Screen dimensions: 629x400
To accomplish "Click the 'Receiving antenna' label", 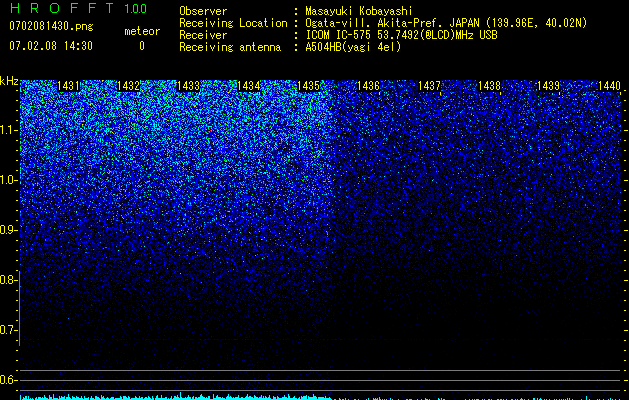I will pos(230,47).
